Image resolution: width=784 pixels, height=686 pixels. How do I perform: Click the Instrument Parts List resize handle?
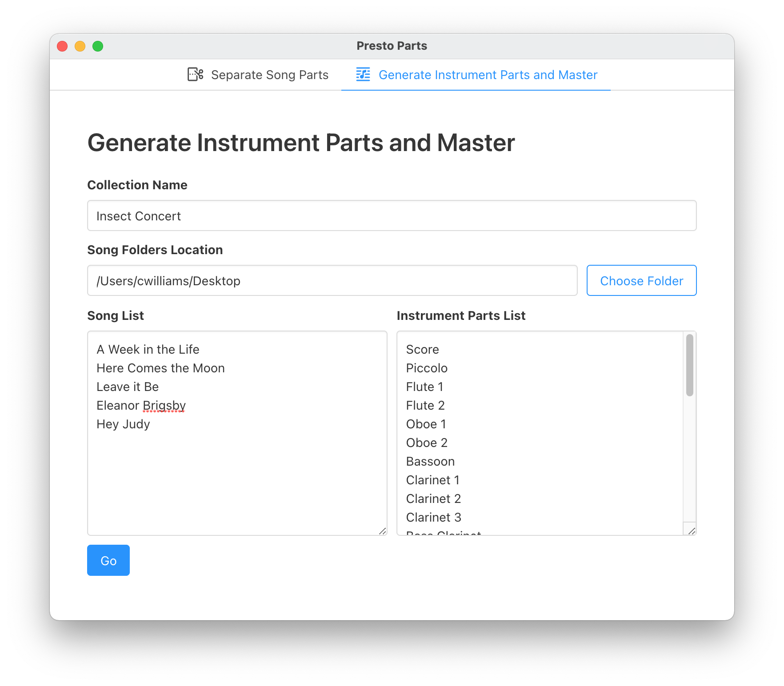[692, 531]
